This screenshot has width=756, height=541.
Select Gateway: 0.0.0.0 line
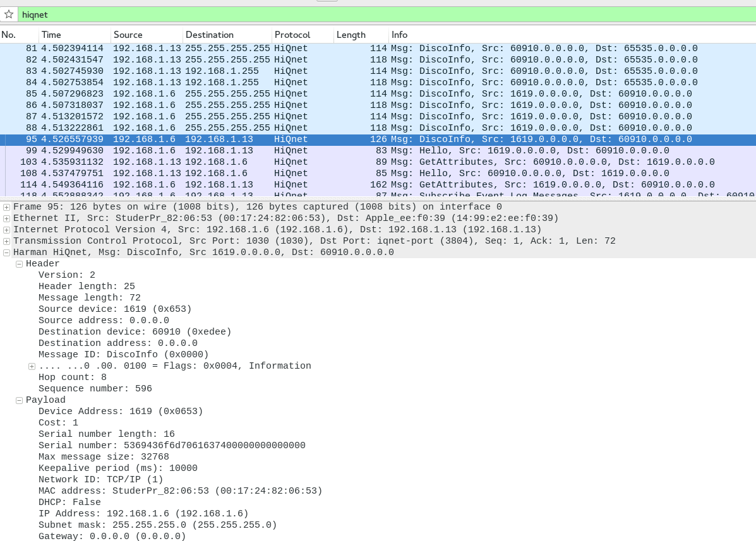(112, 536)
